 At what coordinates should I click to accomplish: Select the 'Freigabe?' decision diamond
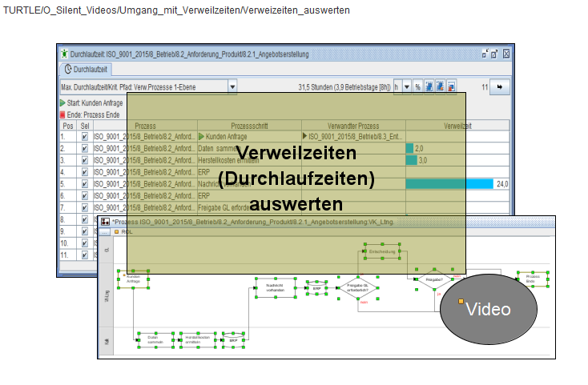pyautogui.click(x=434, y=279)
